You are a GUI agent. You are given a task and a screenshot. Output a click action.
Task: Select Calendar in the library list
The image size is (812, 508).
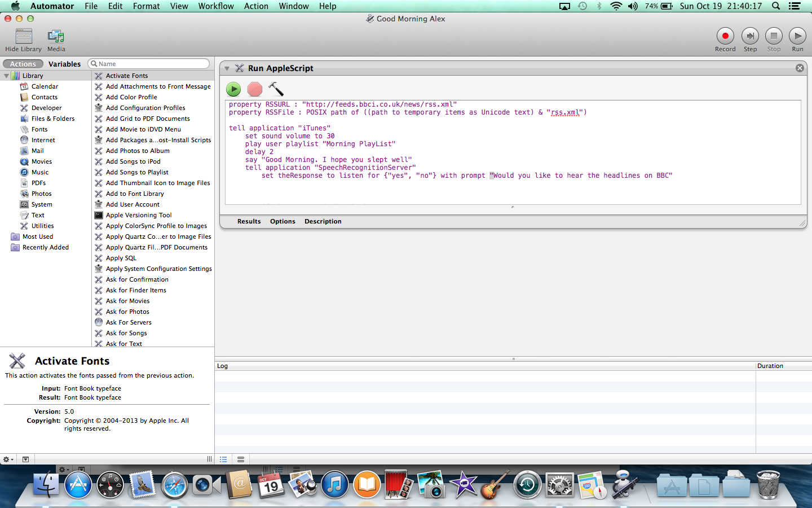(x=45, y=86)
